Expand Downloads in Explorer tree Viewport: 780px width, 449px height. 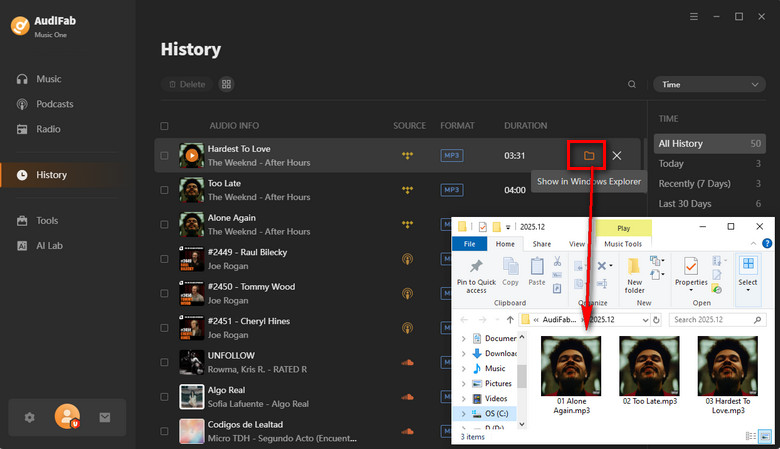464,354
